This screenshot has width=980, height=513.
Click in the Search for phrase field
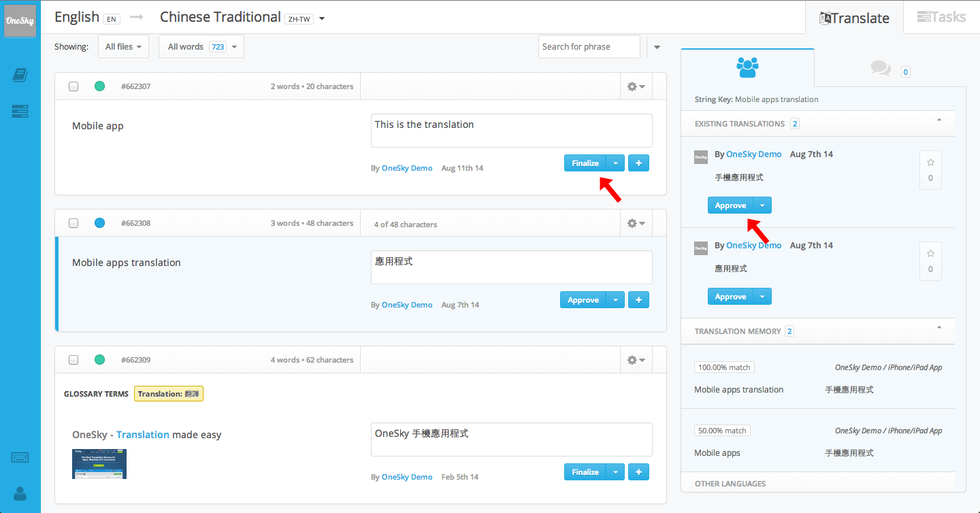tap(589, 47)
